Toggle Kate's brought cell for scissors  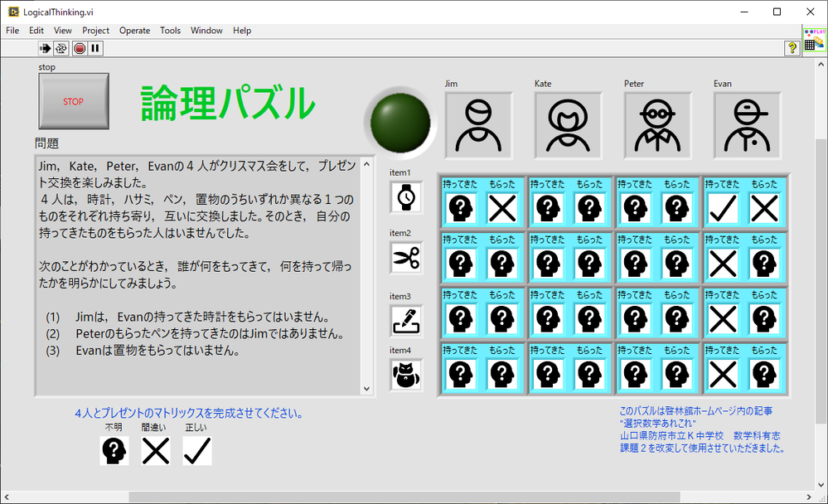pyautogui.click(x=548, y=264)
